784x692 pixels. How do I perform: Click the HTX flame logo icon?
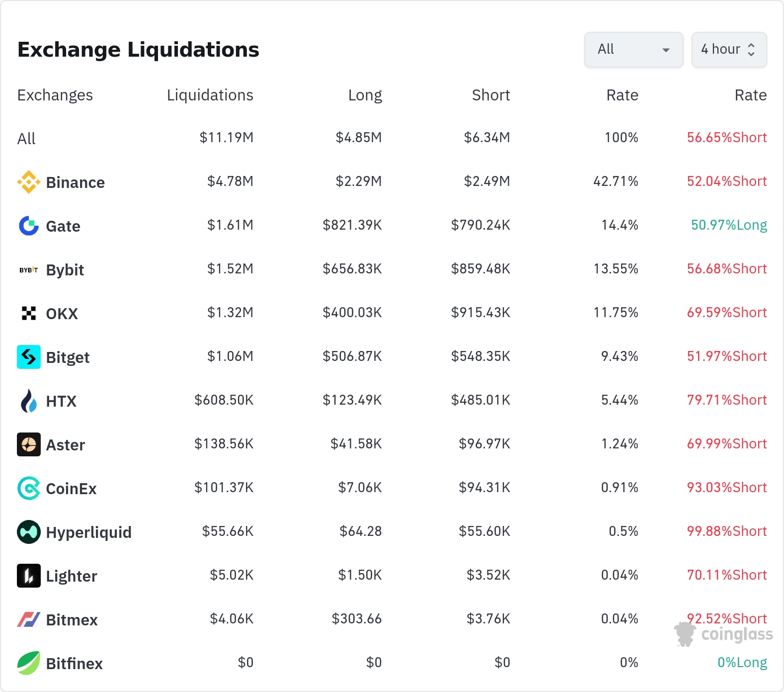29,401
